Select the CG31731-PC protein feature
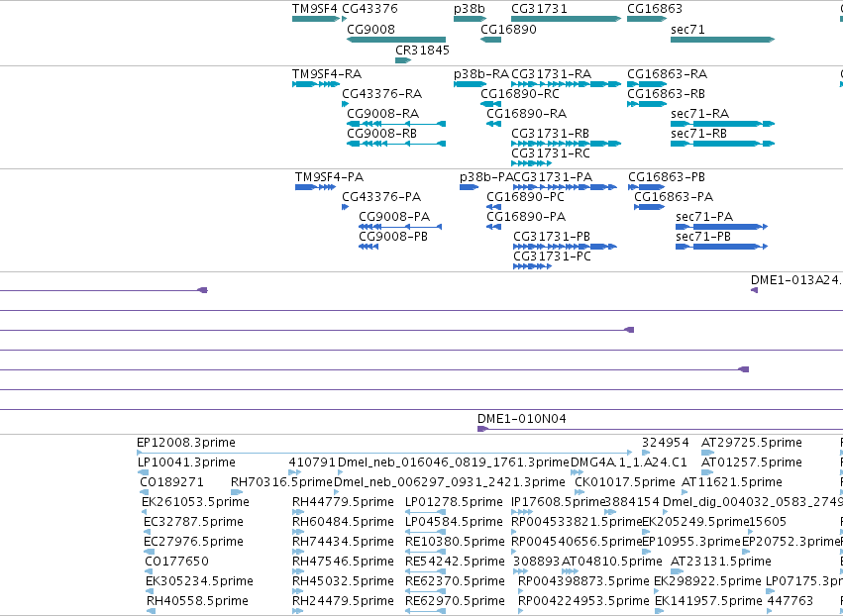The width and height of the screenshot is (843, 616). pos(533,266)
